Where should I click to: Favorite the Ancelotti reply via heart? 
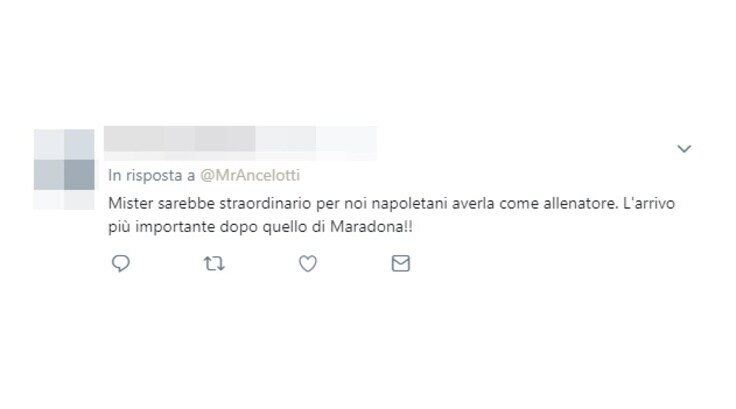[308, 263]
